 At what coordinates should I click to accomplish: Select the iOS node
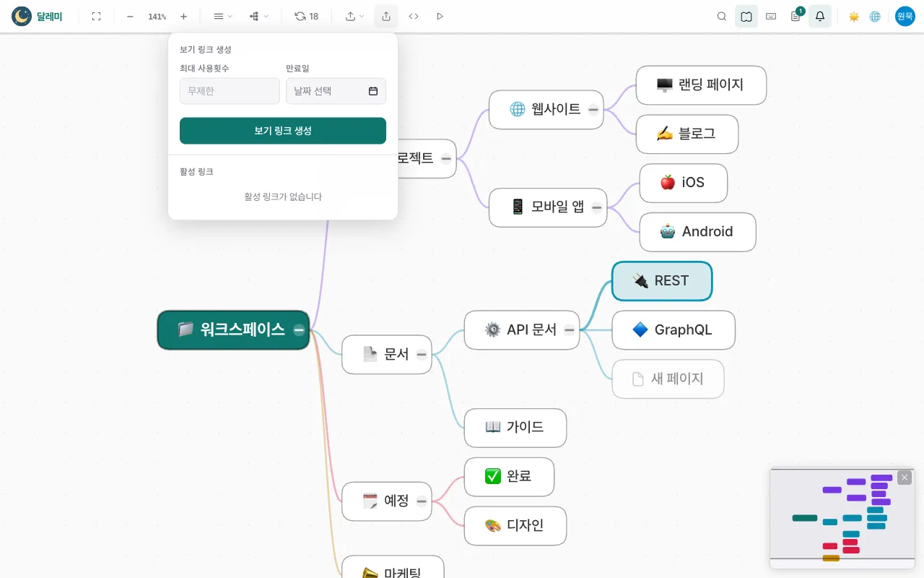(684, 184)
